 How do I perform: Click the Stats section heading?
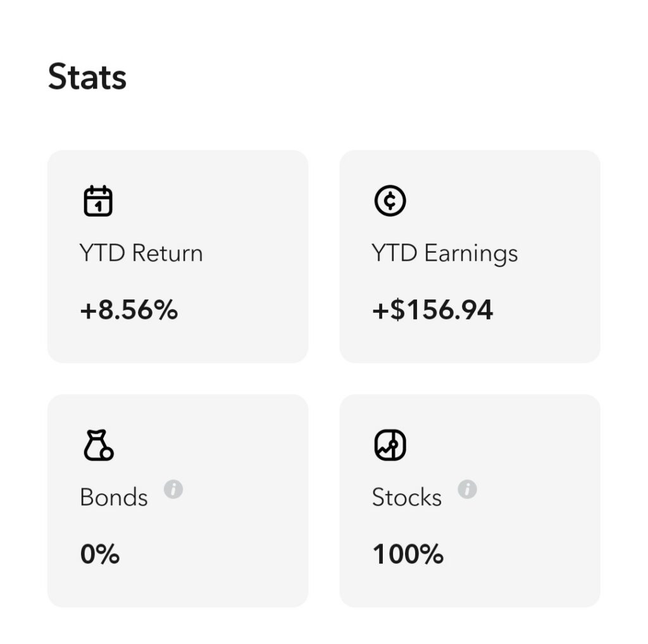point(87,77)
